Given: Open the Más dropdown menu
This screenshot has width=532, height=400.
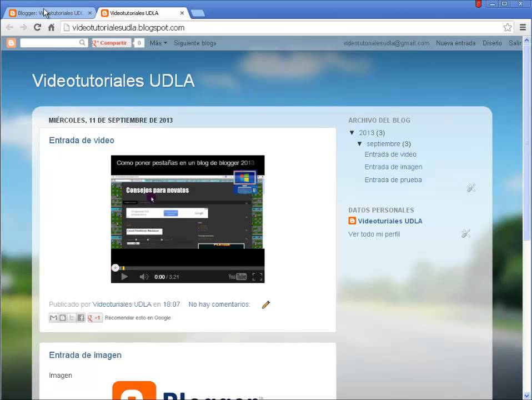Looking at the screenshot, I should tap(158, 43).
